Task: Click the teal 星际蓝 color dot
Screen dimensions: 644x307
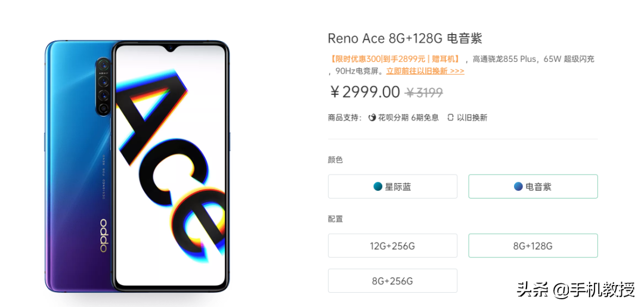Action: click(378, 187)
